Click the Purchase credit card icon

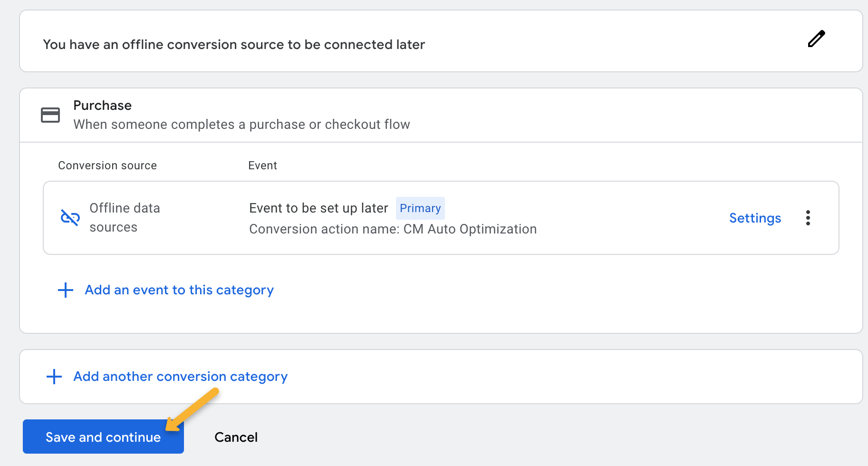click(x=50, y=115)
